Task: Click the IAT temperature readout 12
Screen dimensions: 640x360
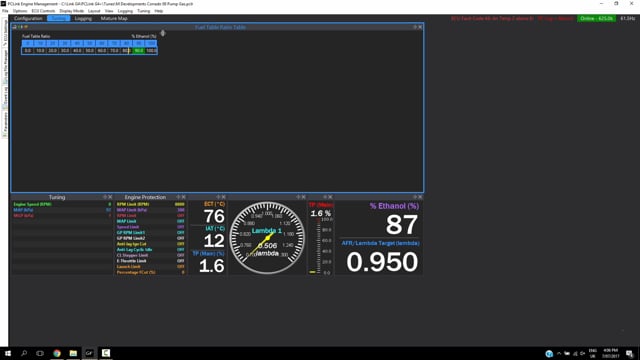Action: [214, 241]
